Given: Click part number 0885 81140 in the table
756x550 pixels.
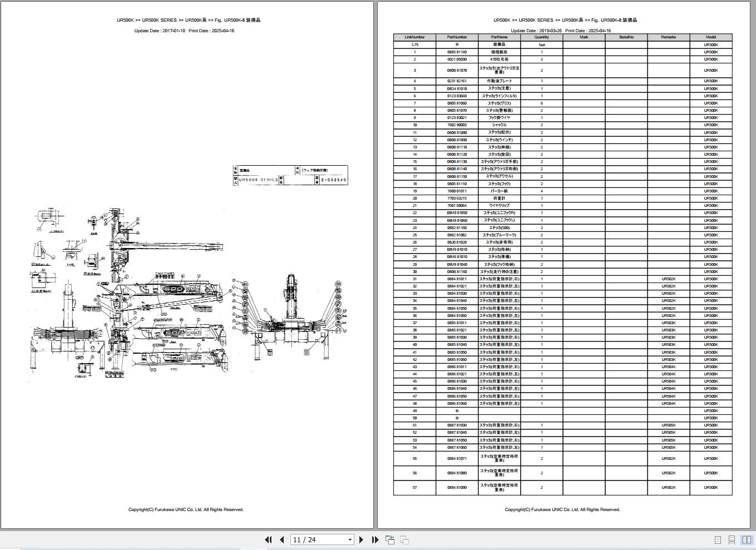Looking at the screenshot, I should coord(456,52).
